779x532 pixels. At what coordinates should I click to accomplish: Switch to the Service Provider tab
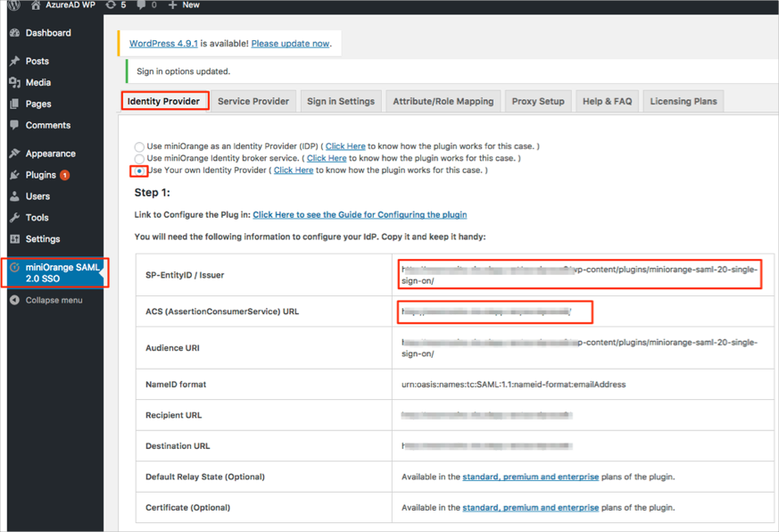tap(253, 101)
